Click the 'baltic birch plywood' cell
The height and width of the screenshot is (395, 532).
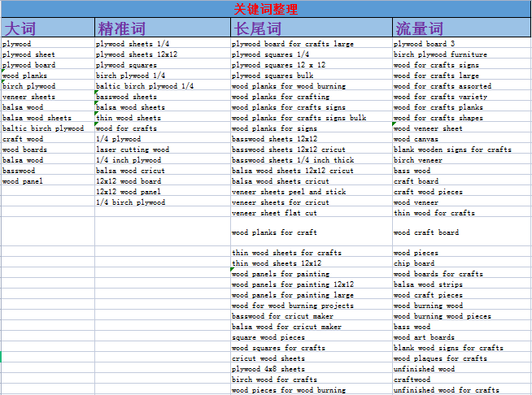pos(48,128)
